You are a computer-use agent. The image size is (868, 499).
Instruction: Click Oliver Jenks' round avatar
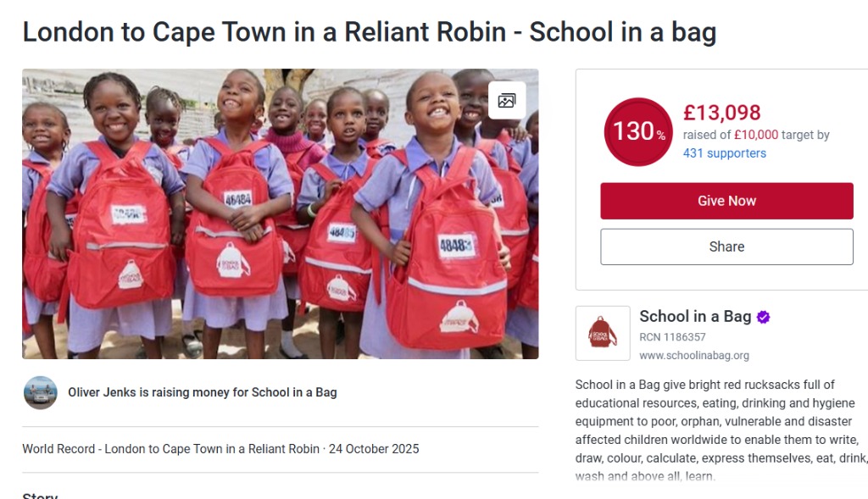click(x=40, y=393)
